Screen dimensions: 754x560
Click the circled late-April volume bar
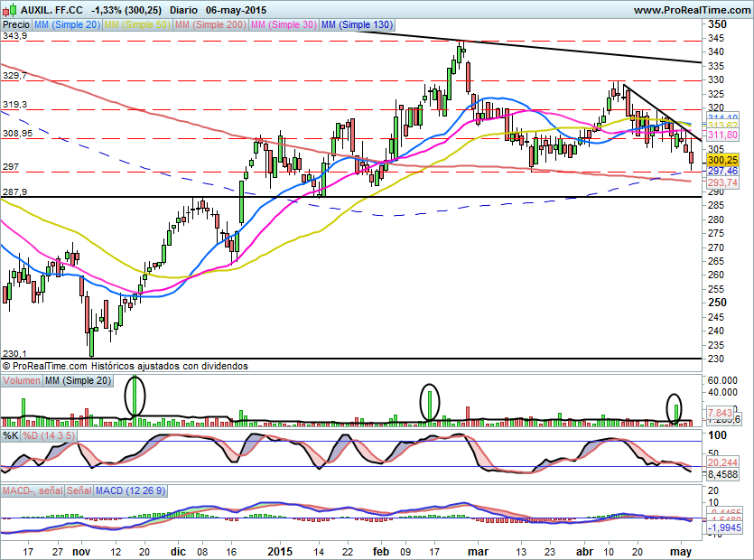(675, 409)
